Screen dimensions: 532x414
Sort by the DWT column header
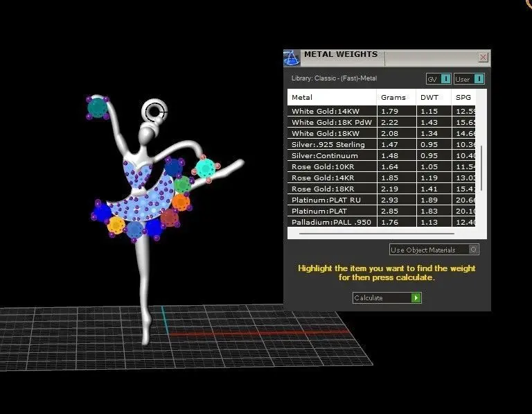(434, 98)
